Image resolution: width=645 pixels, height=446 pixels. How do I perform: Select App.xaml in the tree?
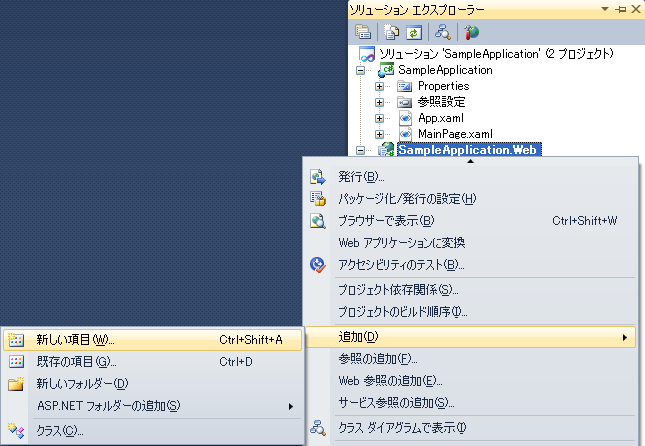click(441, 118)
